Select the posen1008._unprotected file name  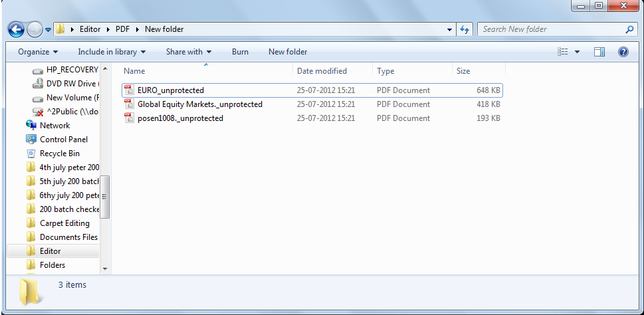pos(180,118)
